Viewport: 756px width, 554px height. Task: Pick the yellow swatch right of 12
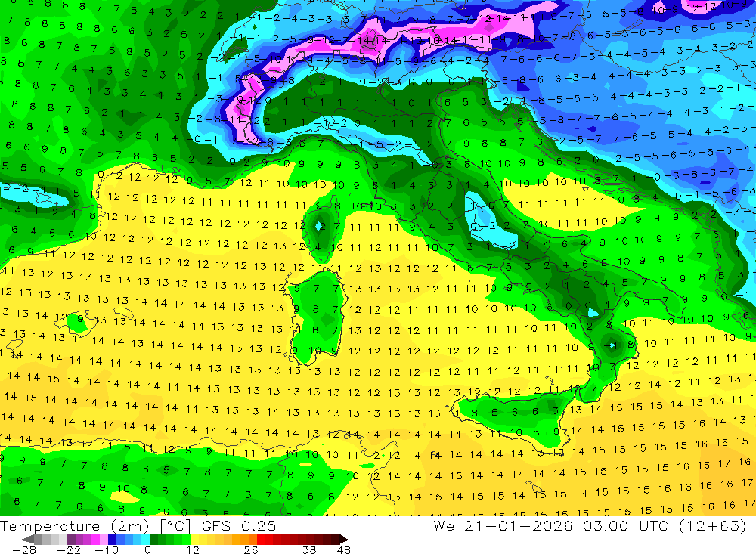195,539
